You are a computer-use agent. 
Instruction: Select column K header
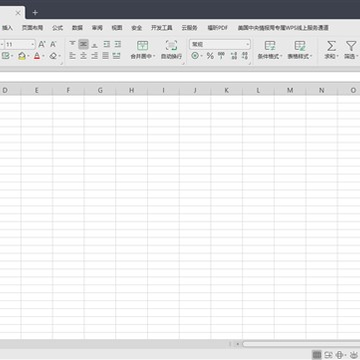coord(227,90)
